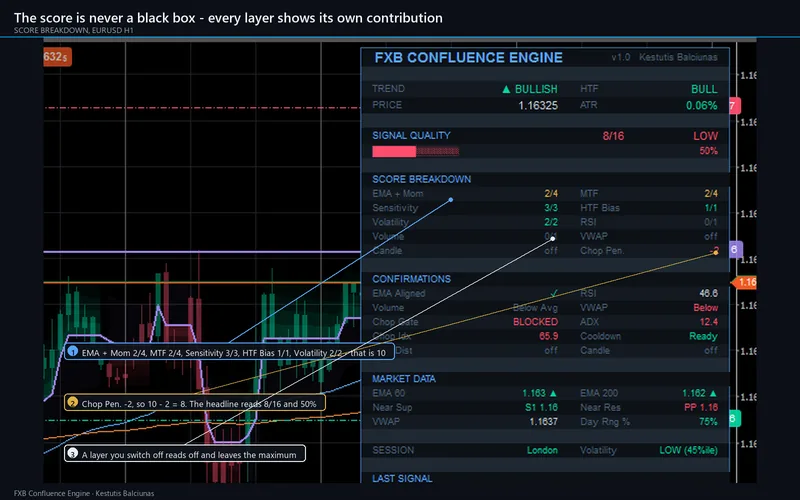
Task: Click the purple horizontal level line on chart
Action: 202,252
